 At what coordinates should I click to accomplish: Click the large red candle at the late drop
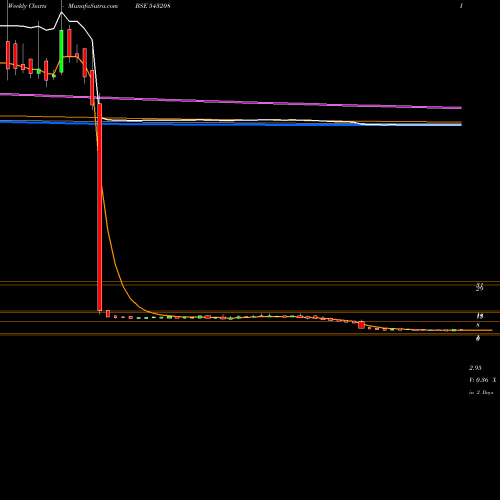361,325
